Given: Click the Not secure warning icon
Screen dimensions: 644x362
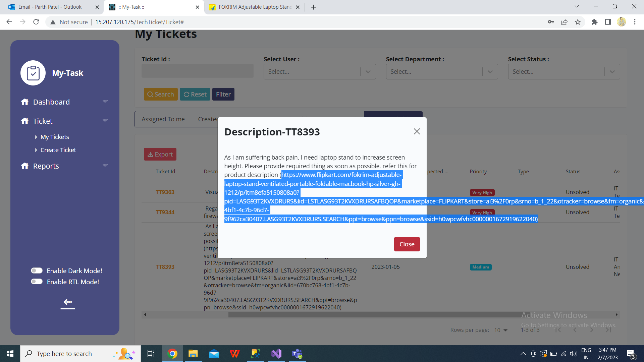Looking at the screenshot, I should pos(53,22).
